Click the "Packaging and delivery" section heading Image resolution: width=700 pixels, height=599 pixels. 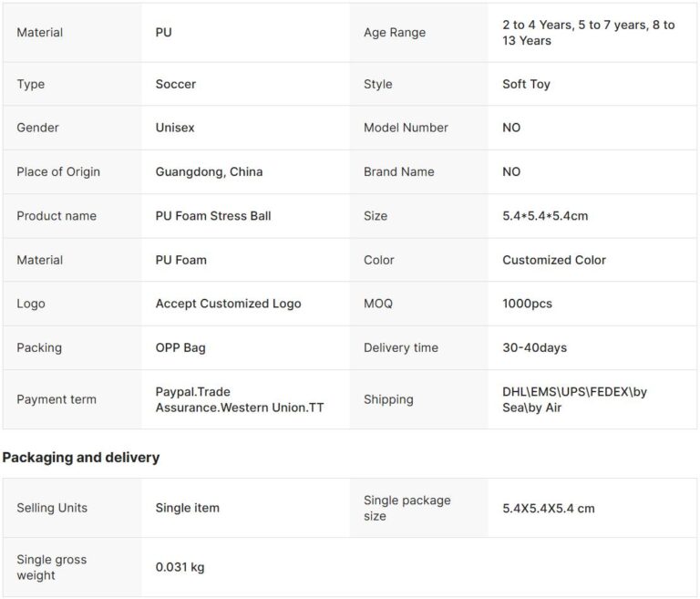[81, 458]
